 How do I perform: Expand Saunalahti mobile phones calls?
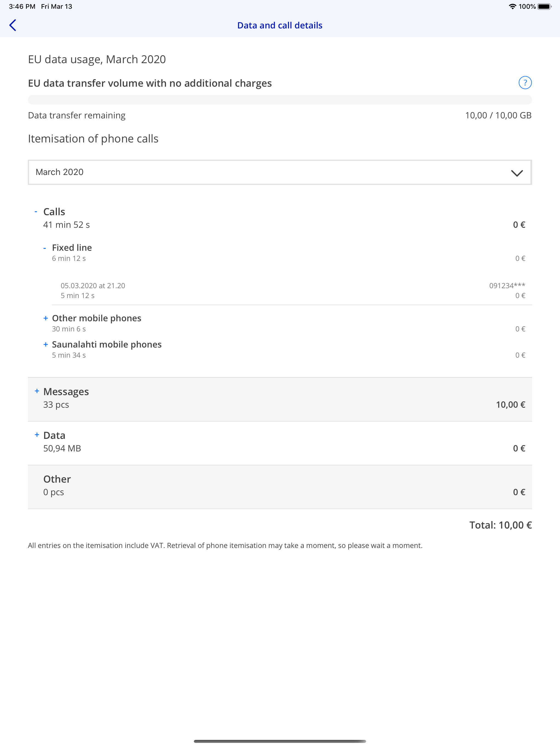pos(46,345)
